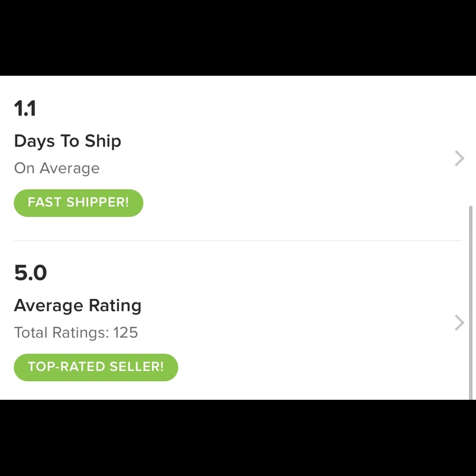Tap empty space right of TOP-RATED SELLER! badge

click(x=309, y=367)
